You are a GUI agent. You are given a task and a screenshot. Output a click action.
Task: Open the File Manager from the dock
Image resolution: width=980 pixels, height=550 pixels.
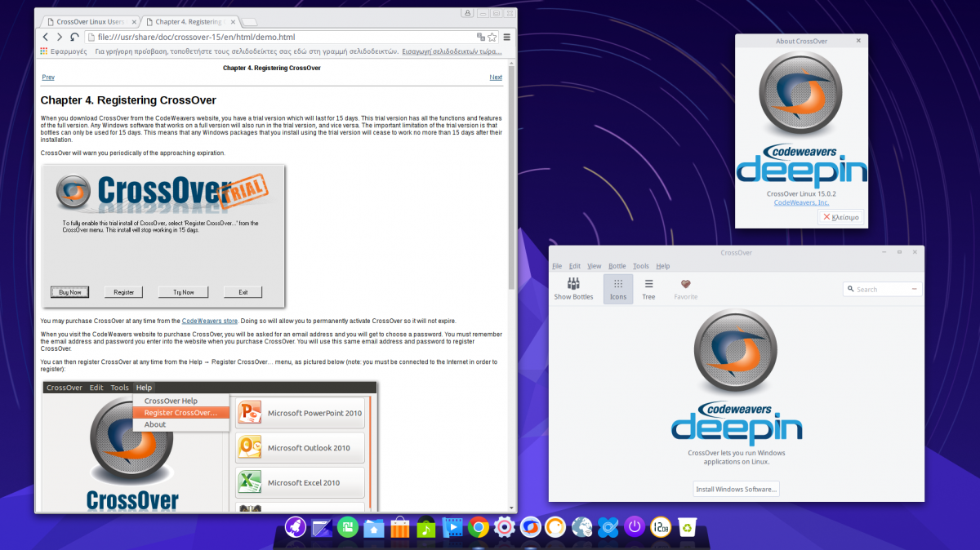point(374,527)
